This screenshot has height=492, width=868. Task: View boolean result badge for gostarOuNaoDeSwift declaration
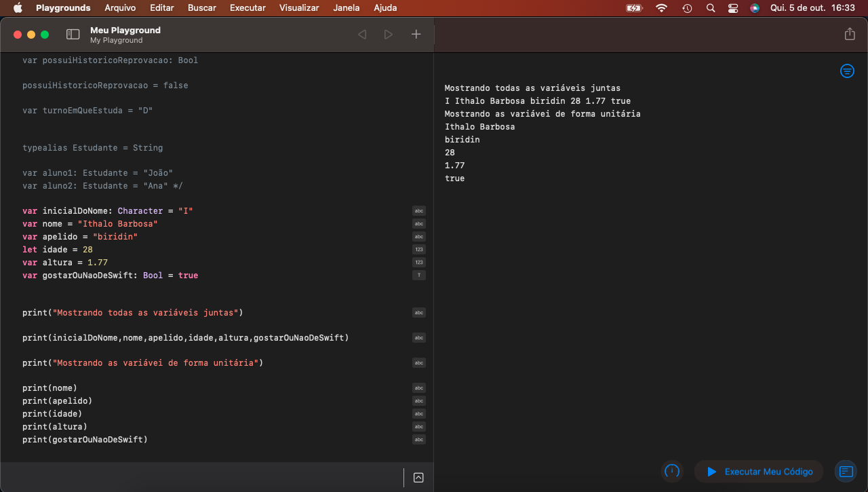(x=419, y=276)
